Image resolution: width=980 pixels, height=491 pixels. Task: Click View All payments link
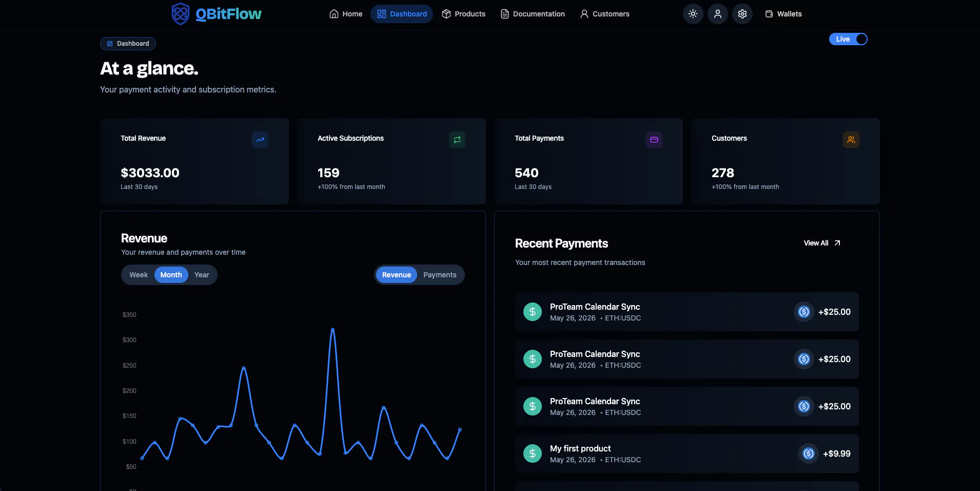821,243
